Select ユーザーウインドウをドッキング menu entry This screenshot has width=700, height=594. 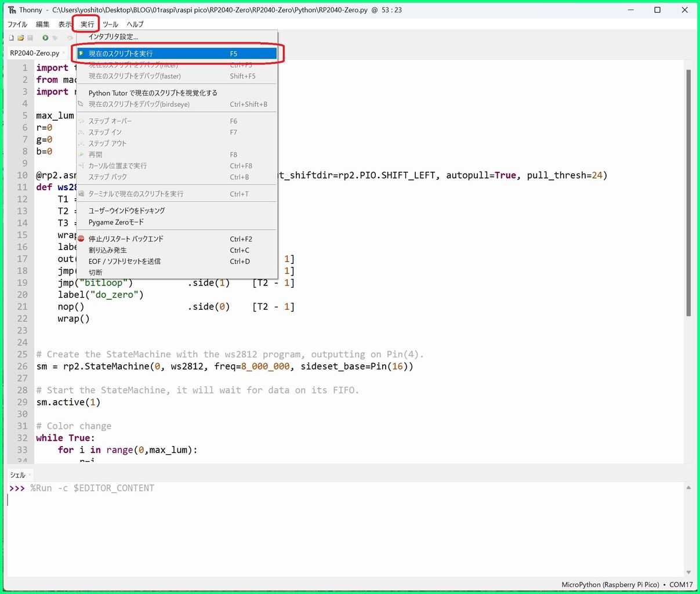[x=177, y=211]
